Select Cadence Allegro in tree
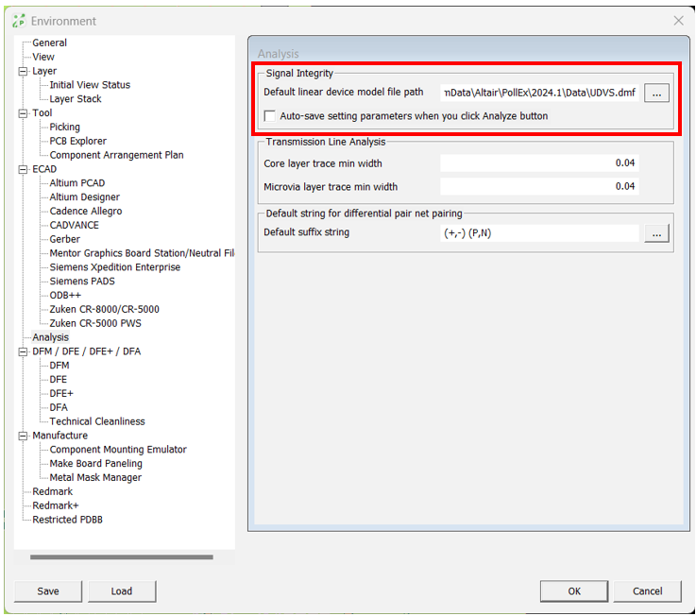Screen dimensions: 696x616 pyautogui.click(x=85, y=212)
